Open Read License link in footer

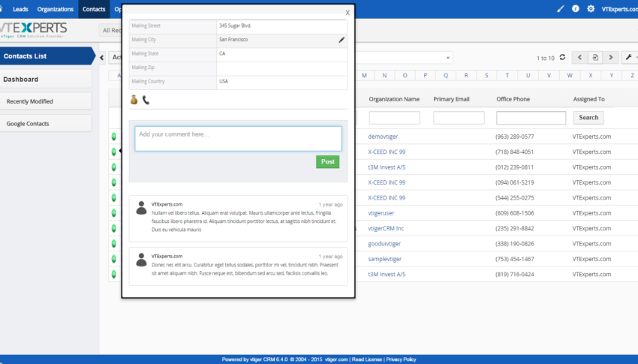click(x=366, y=359)
